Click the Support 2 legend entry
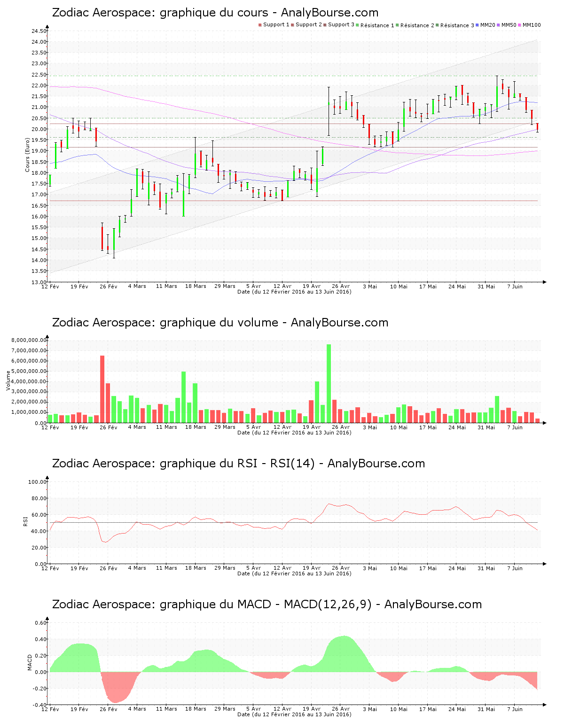This screenshot has width=564, height=728. [306, 25]
